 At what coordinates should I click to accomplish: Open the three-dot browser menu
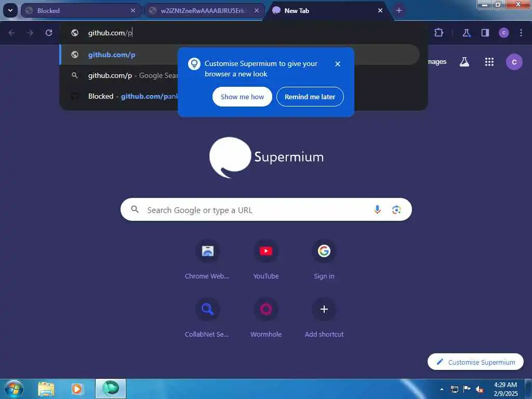[521, 33]
